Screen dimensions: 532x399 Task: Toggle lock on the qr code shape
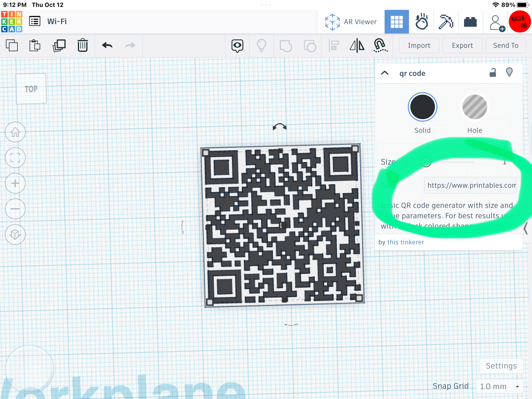click(x=493, y=73)
